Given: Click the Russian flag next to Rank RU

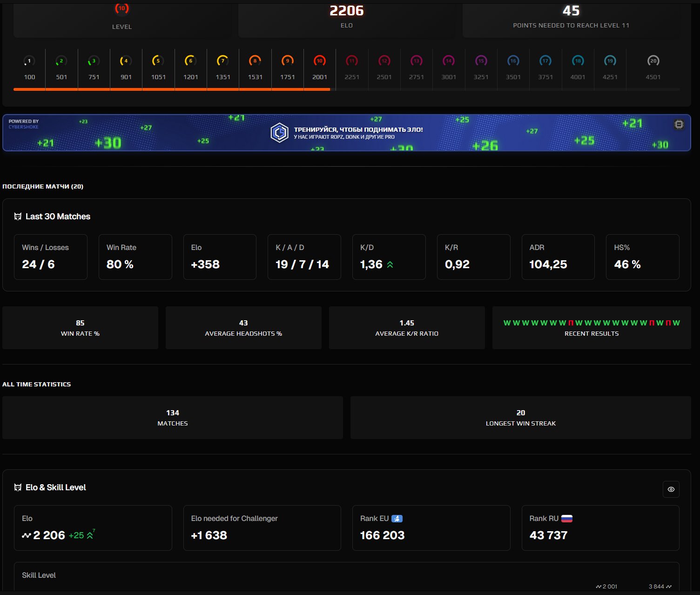Looking at the screenshot, I should (x=567, y=518).
